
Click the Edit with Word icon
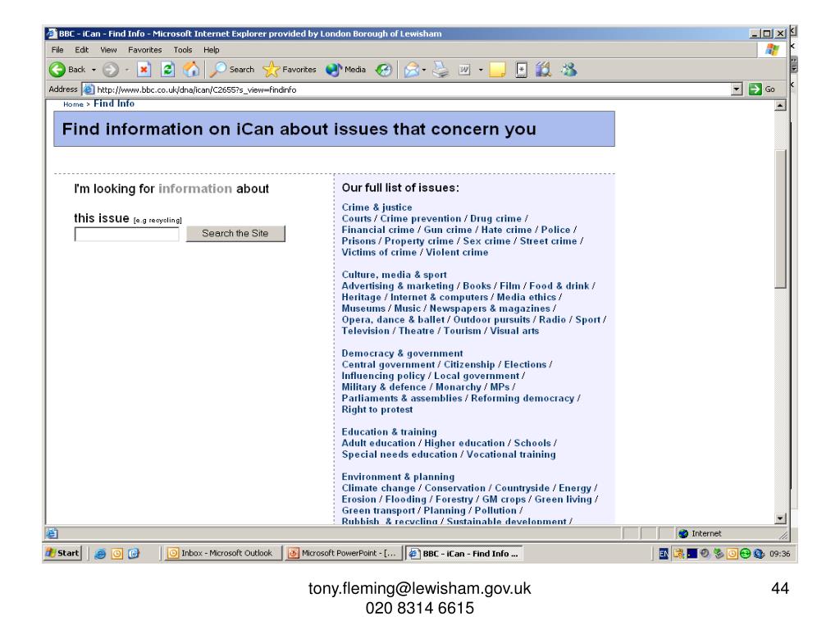click(464, 70)
